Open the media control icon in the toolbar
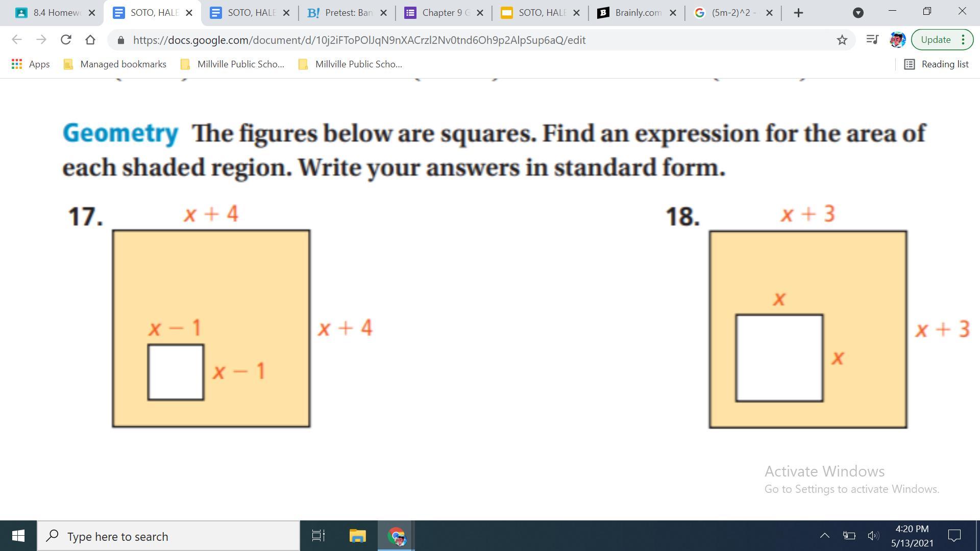Screen dimensions: 980x551 tap(872, 40)
